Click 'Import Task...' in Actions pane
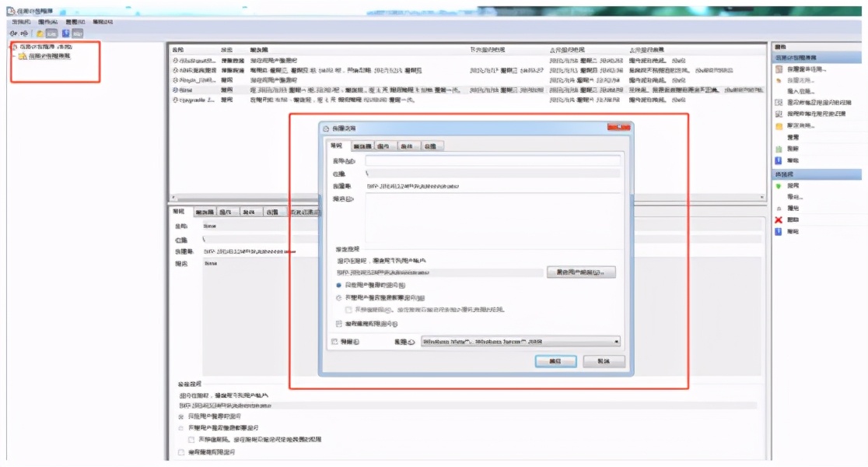This screenshot has height=467, width=868. 800,91
